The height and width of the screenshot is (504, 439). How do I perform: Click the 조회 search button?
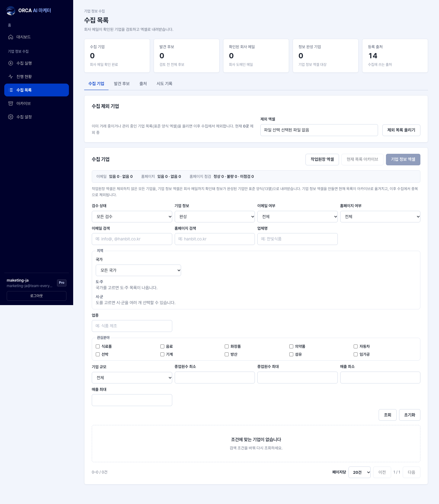387,415
